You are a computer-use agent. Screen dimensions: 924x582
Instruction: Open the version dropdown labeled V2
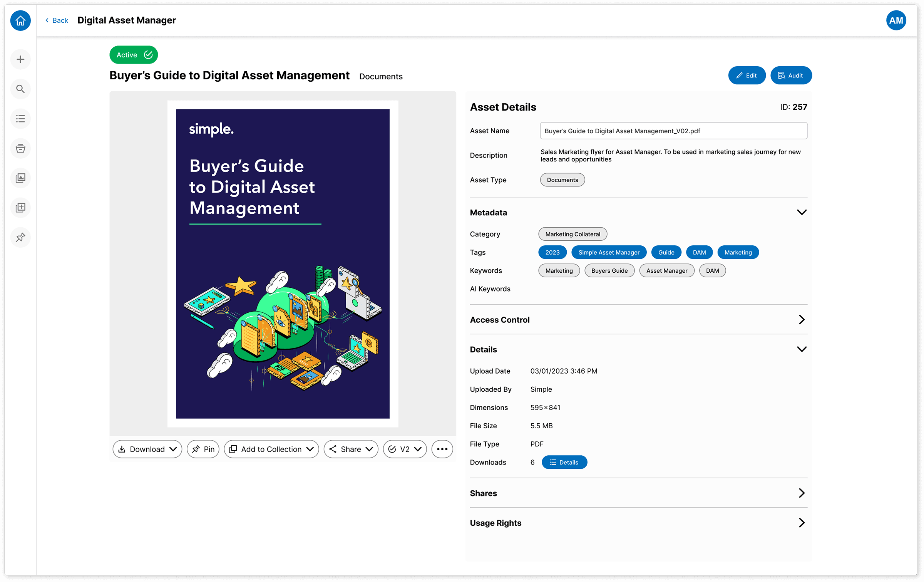[x=404, y=449]
